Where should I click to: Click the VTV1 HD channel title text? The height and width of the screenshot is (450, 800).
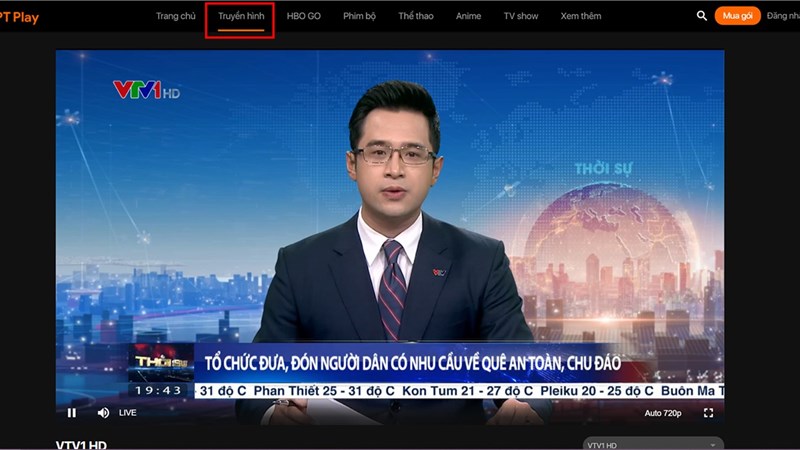coord(81,444)
